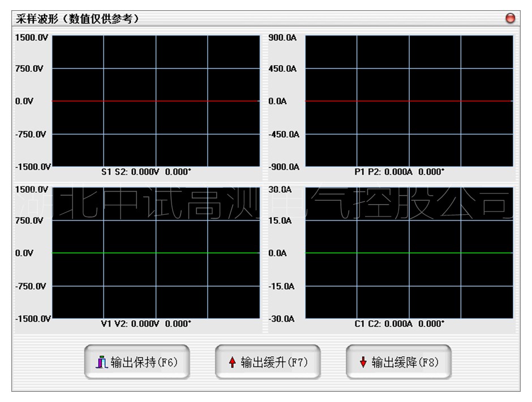532x402 pixels.
Task: Click the 采样波形 title bar text
Action: click(78, 19)
